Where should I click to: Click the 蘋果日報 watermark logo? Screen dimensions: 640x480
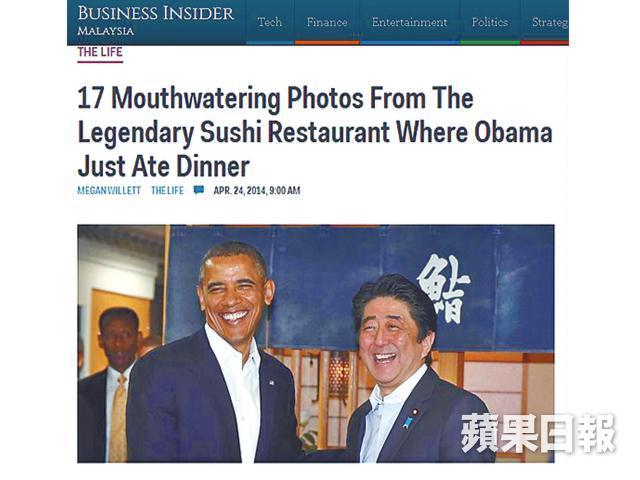click(x=538, y=433)
